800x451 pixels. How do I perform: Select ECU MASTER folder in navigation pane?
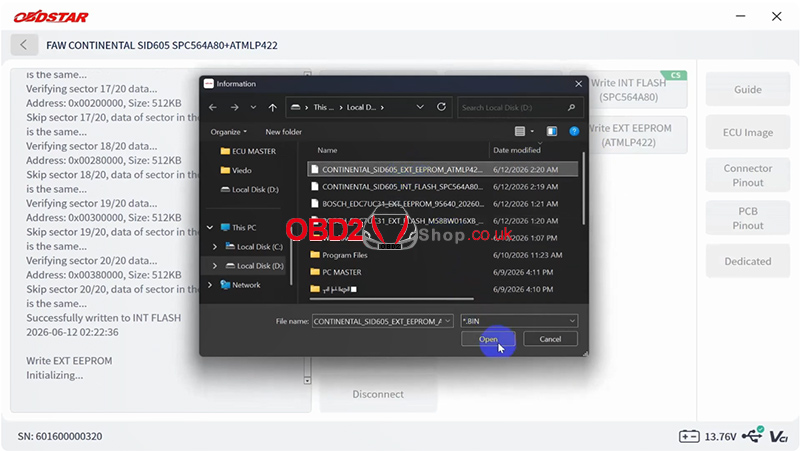[248, 151]
